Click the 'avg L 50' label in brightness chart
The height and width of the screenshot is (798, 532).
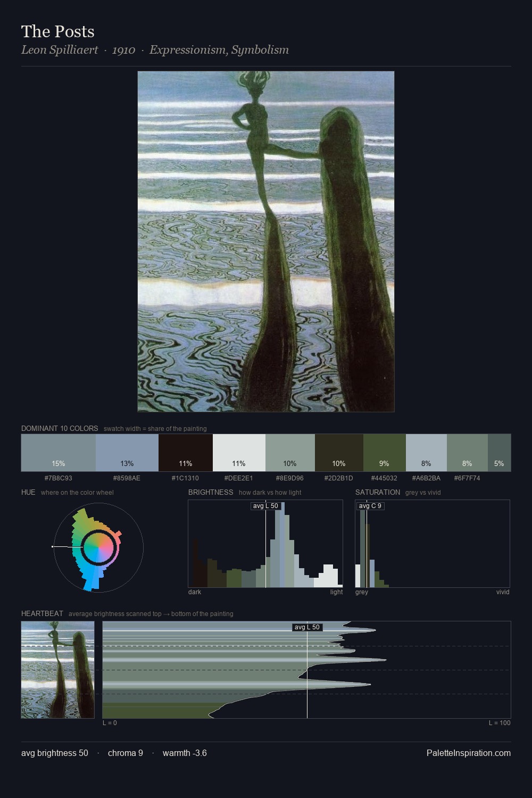tap(265, 506)
